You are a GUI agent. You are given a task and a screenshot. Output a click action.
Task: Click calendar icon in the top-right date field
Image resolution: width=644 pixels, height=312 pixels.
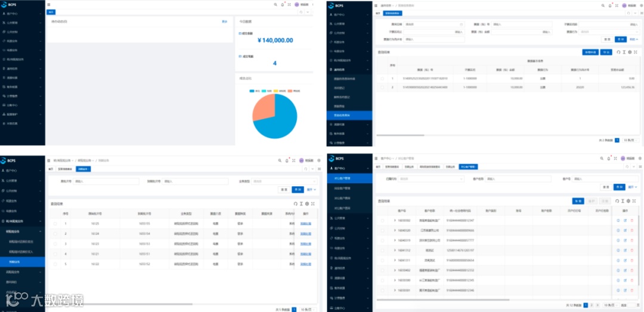pyautogui.click(x=461, y=24)
